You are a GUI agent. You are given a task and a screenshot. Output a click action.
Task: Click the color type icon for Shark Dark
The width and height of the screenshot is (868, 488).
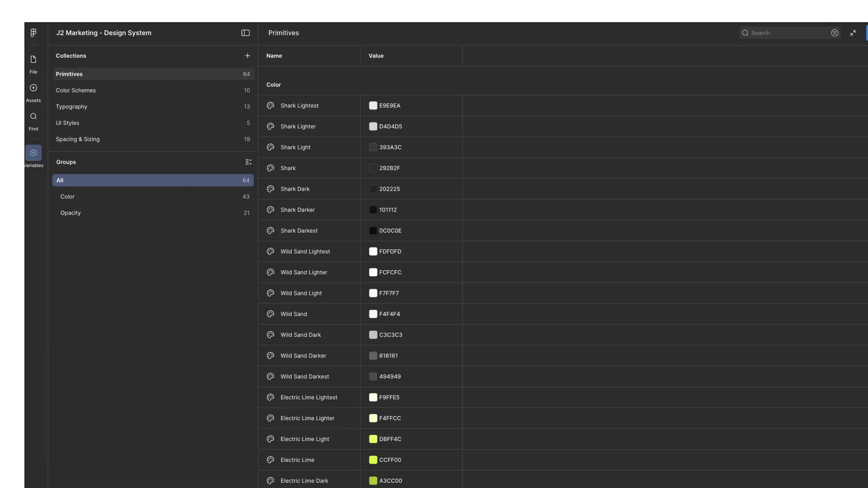click(270, 189)
